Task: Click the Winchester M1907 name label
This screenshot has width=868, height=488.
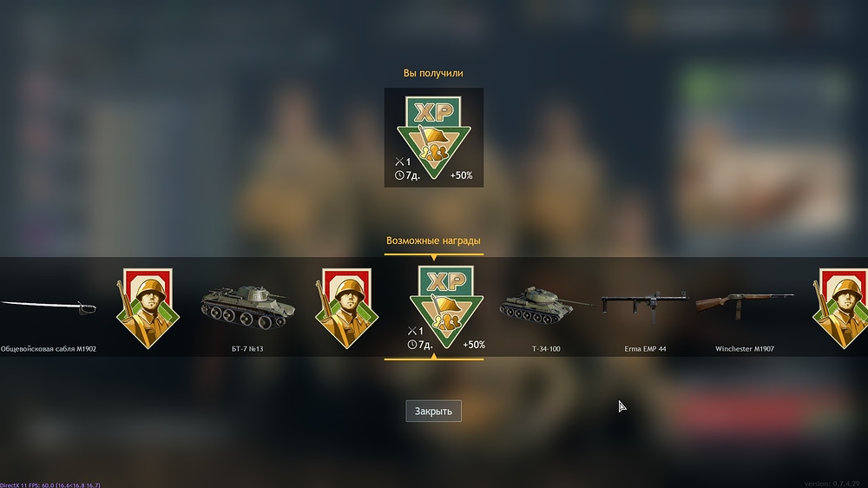Action: tap(745, 349)
